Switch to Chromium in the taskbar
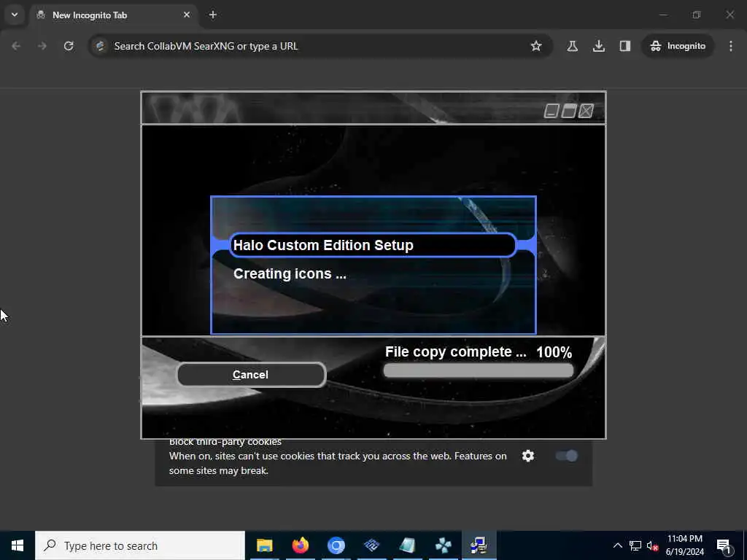Image resolution: width=747 pixels, height=560 pixels. pyautogui.click(x=336, y=545)
